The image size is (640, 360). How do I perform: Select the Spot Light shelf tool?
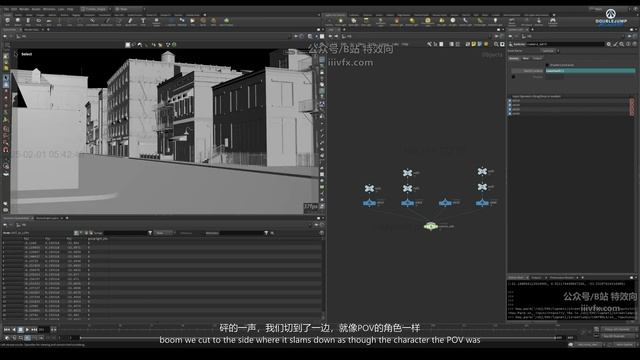tap(353, 21)
